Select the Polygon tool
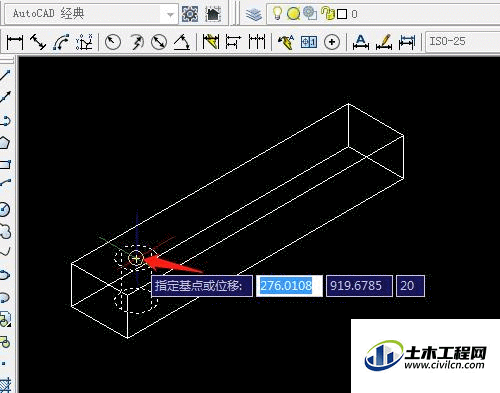Viewport: 500px width, 393px height. coord(5,143)
